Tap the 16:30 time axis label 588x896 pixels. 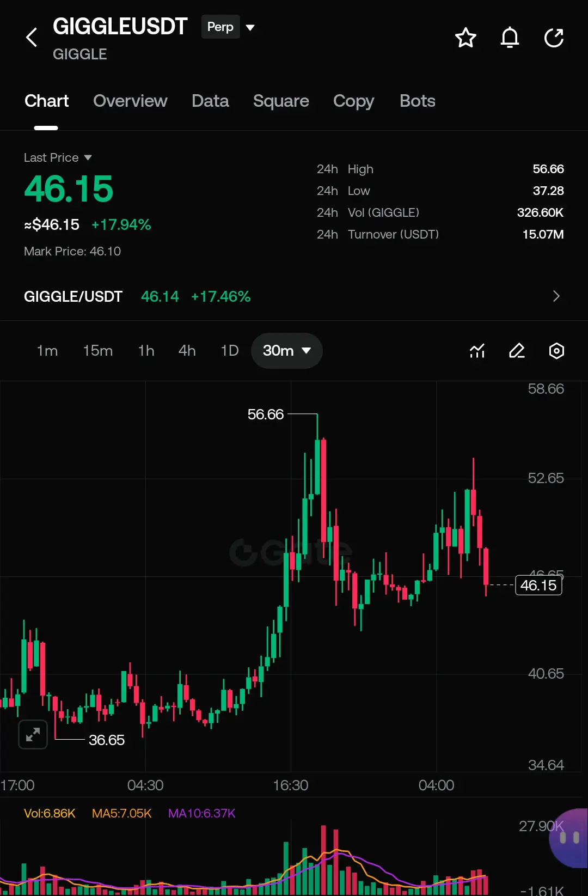pos(290,785)
